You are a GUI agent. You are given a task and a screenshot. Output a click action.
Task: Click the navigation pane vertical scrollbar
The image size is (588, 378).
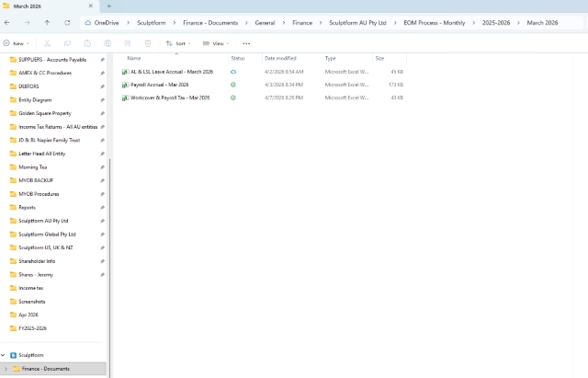[x=109, y=268]
